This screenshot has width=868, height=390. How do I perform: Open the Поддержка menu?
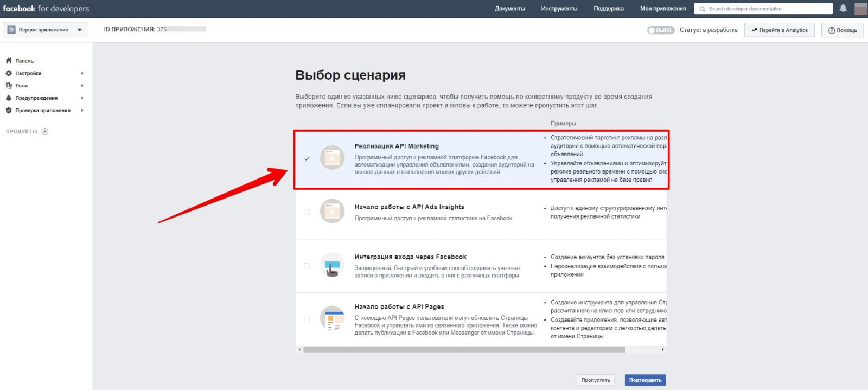pyautogui.click(x=609, y=9)
